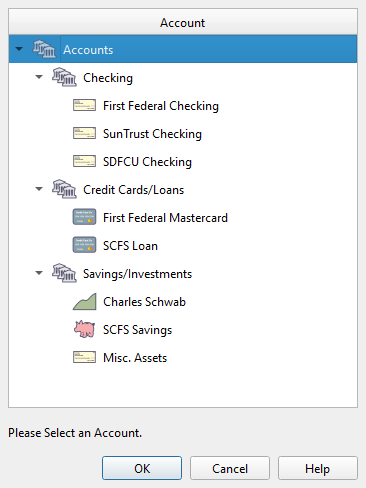Image resolution: width=366 pixels, height=488 pixels.
Task: Click the Checking group bank icon
Action: coord(64,77)
